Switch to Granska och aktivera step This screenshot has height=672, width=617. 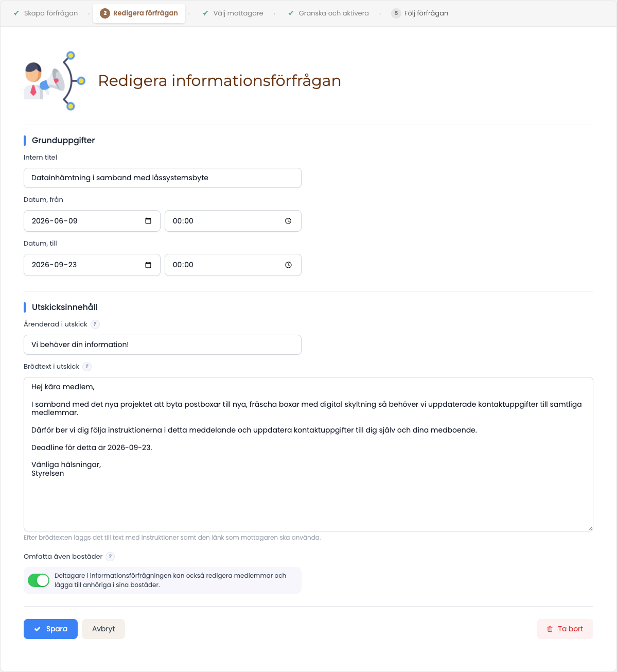[328, 13]
